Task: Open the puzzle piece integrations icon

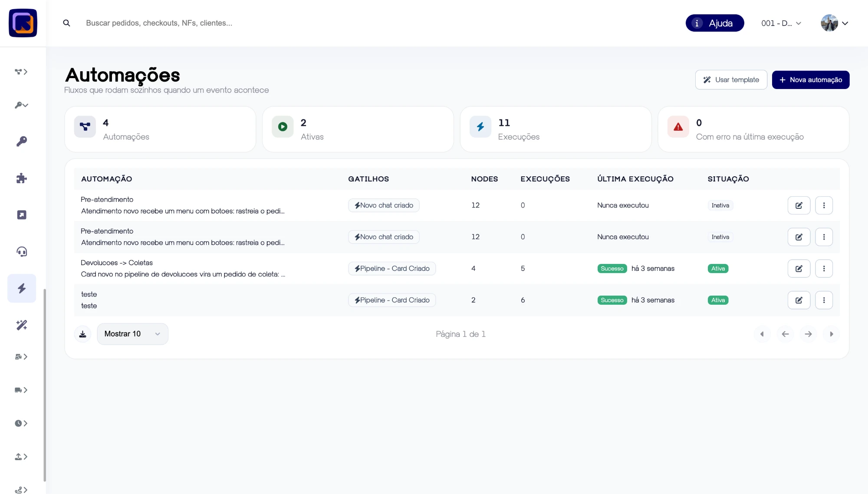Action: point(22,178)
